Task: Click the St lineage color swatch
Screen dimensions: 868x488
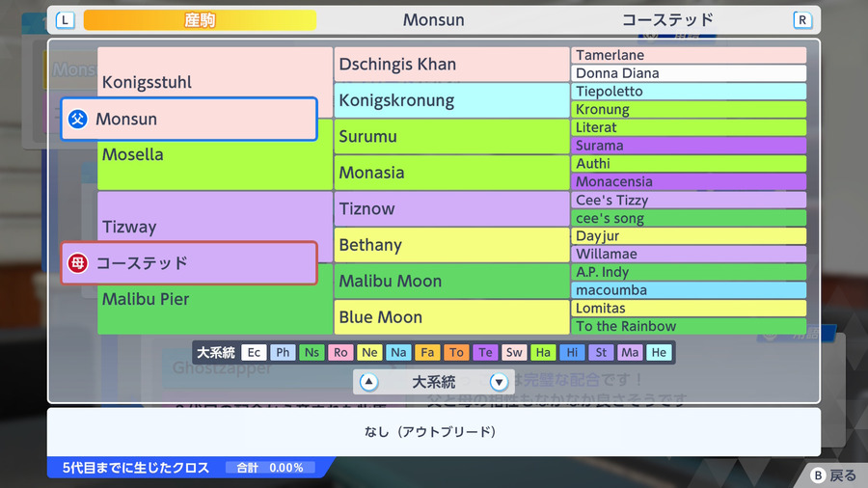Action: click(601, 352)
